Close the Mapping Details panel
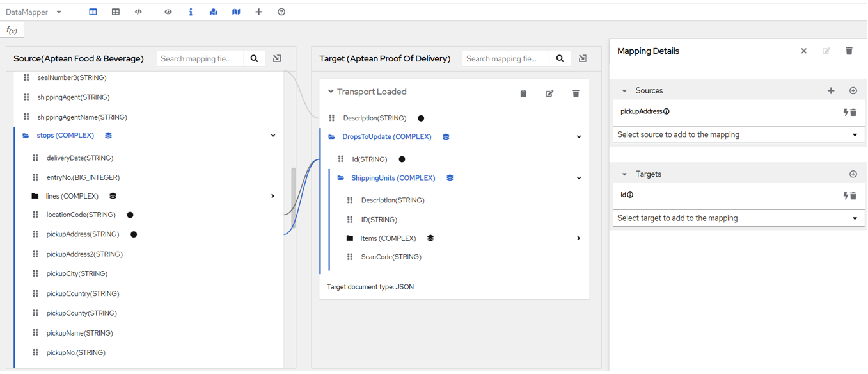868x374 pixels. pyautogui.click(x=804, y=51)
